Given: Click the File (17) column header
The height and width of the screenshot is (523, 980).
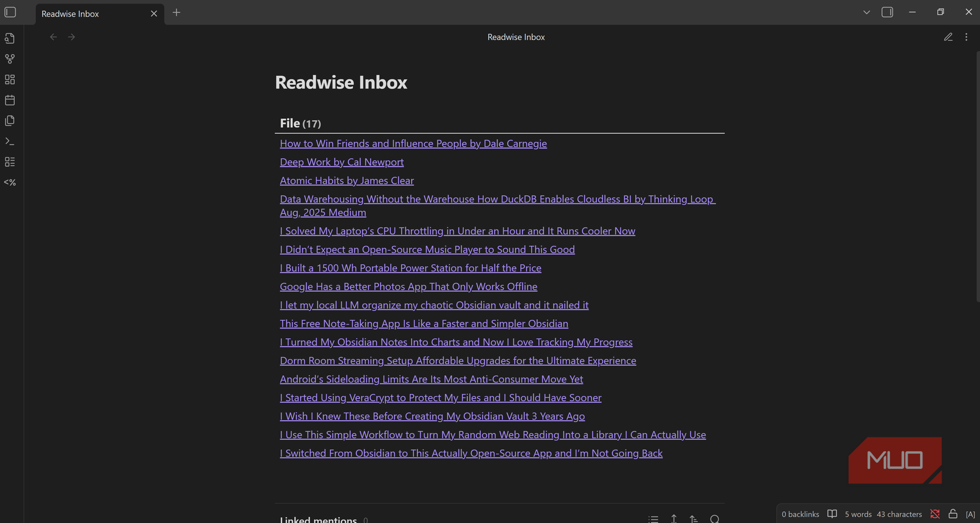Looking at the screenshot, I should tap(301, 123).
